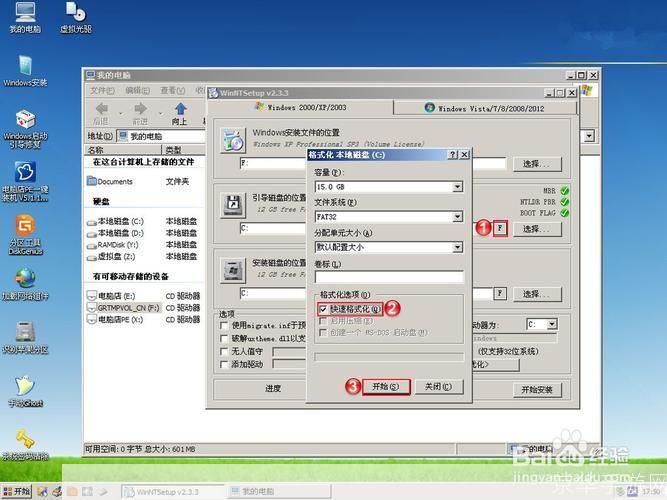Open the 虚拟光驱 desktop icon

76,17
